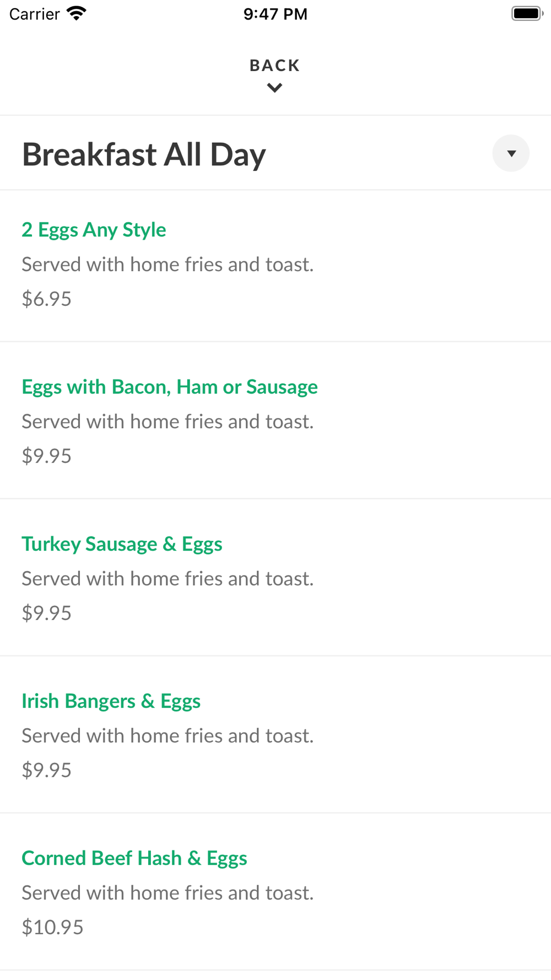Tap description under 2 Eggs Any Style

click(168, 265)
